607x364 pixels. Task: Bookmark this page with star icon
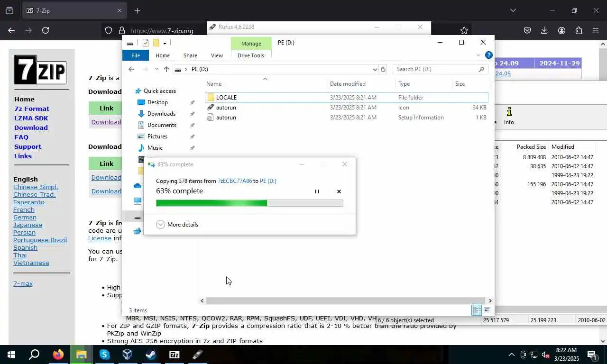[464, 30]
